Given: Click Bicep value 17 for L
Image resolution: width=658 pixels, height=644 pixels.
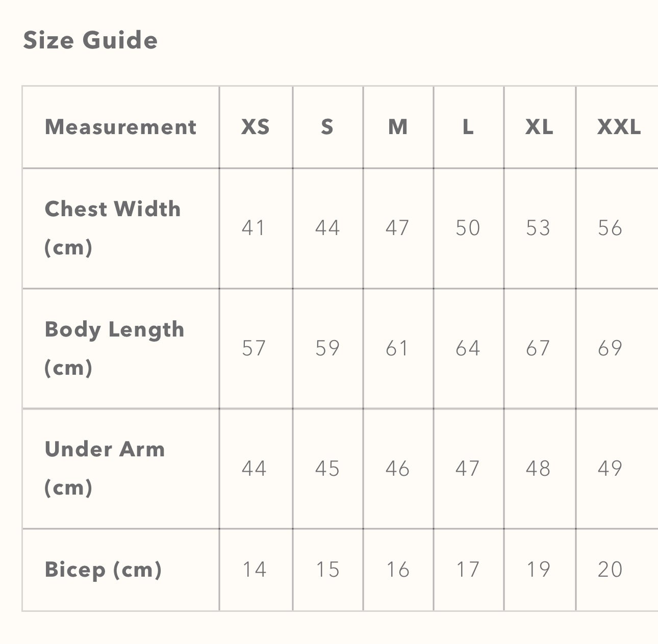Looking at the screenshot, I should tap(468, 570).
